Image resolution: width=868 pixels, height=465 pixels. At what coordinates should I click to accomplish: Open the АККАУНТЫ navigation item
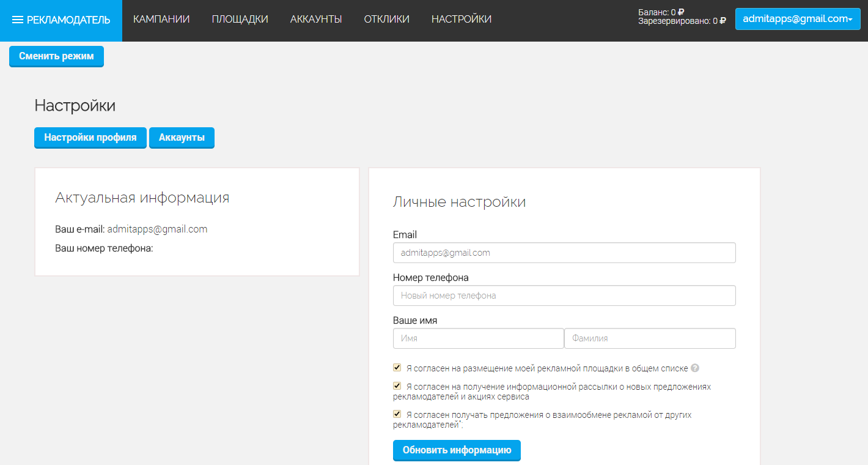coord(315,20)
